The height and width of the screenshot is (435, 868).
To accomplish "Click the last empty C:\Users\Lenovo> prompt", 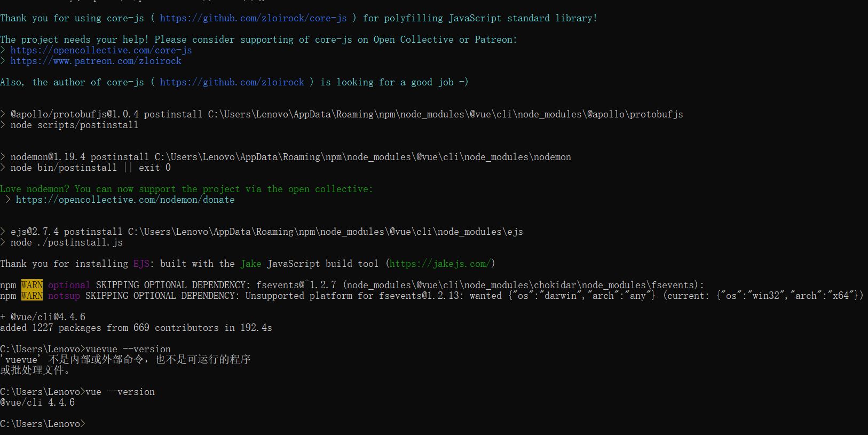I will (43, 424).
